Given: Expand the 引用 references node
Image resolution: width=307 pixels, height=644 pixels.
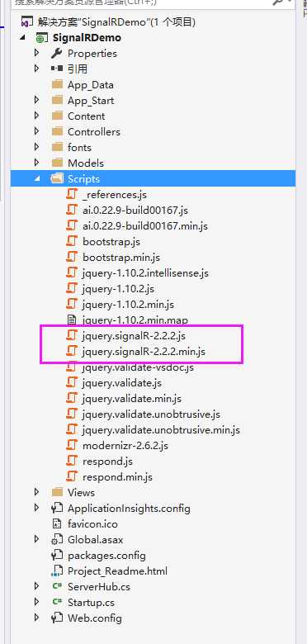Looking at the screenshot, I should 37,69.
